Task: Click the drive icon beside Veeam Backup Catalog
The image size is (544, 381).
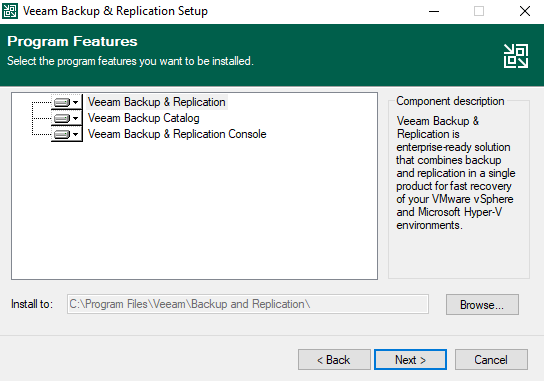Action: pos(62,118)
